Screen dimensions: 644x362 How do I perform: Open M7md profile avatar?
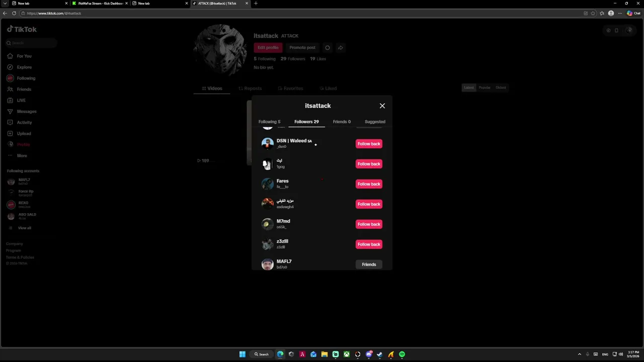point(268,224)
